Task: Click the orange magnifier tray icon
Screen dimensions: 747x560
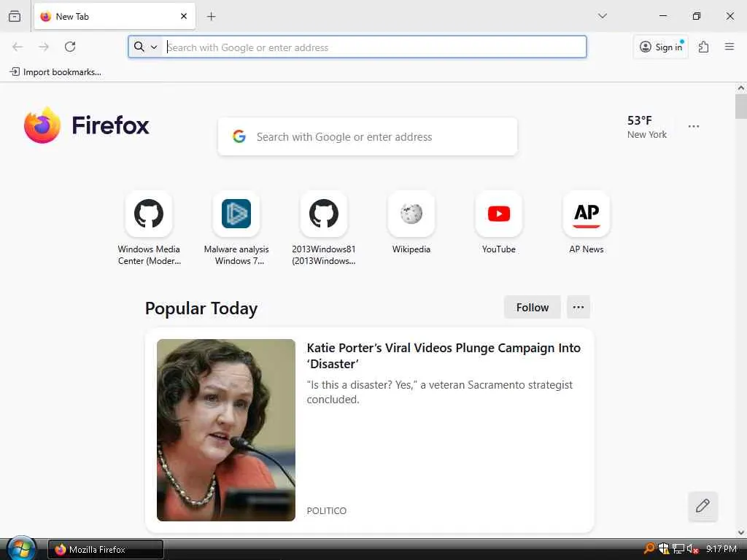Action: tap(649, 548)
